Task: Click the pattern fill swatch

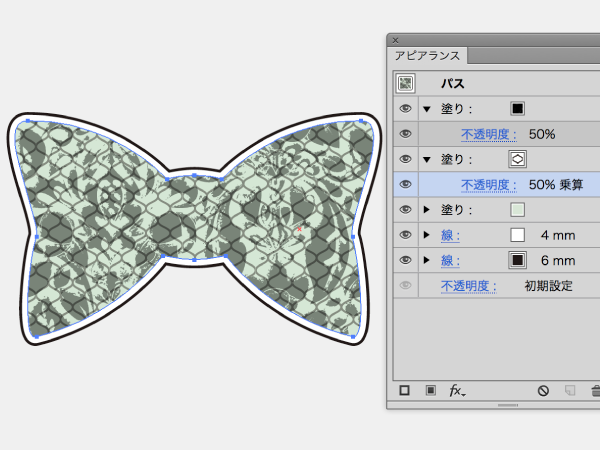Action: pos(517,159)
